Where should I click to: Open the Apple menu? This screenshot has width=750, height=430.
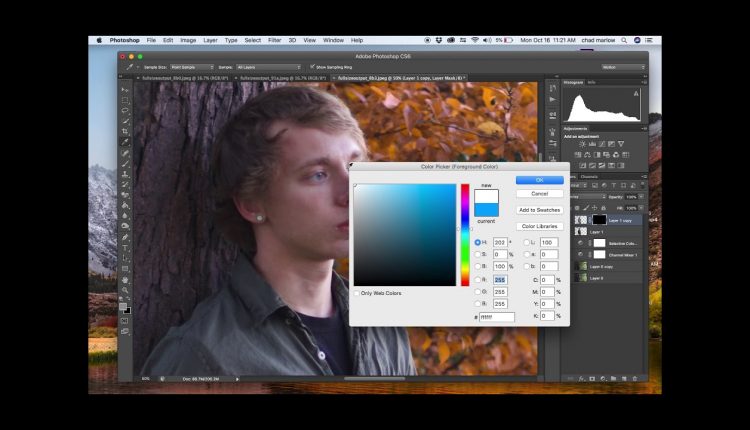click(x=99, y=40)
